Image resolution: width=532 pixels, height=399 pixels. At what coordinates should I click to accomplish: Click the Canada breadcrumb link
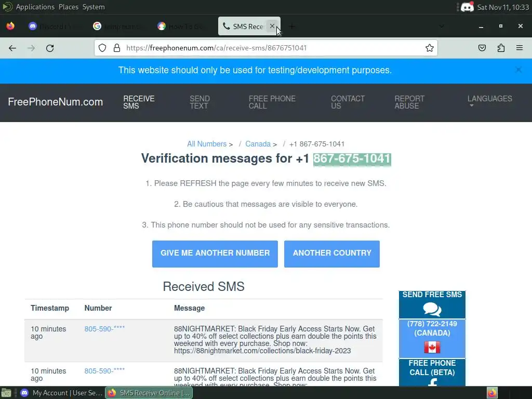pyautogui.click(x=258, y=144)
